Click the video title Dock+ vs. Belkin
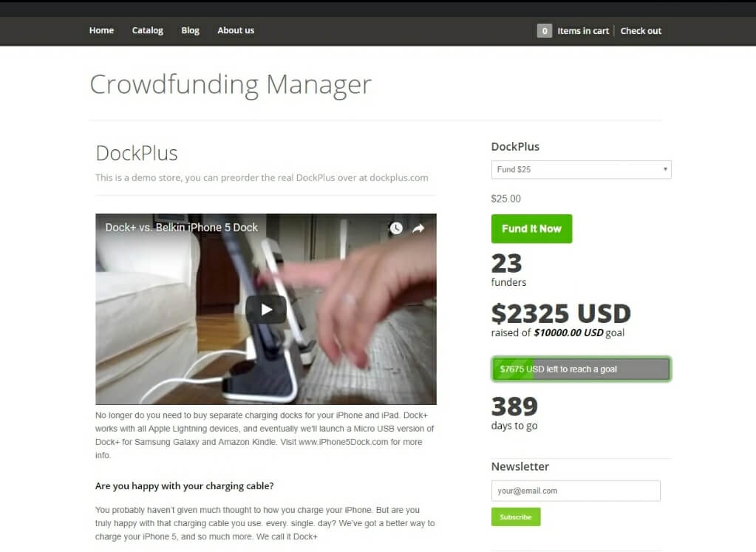The height and width of the screenshot is (552, 756). click(181, 228)
